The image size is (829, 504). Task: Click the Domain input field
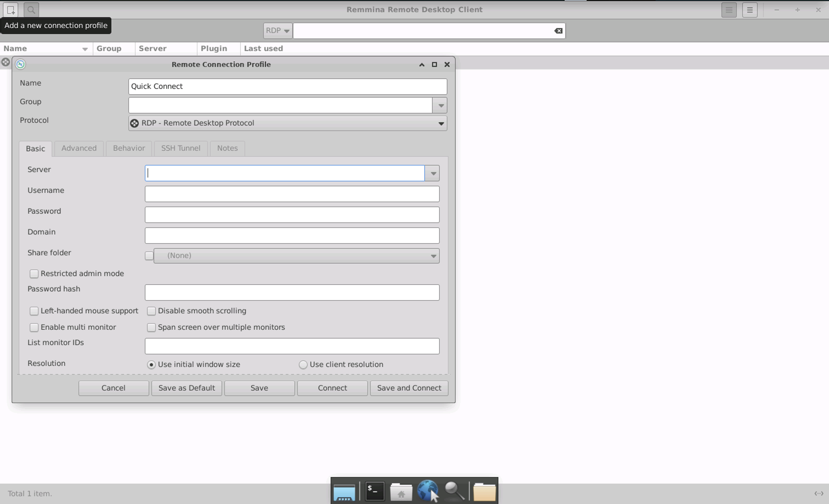[292, 236]
